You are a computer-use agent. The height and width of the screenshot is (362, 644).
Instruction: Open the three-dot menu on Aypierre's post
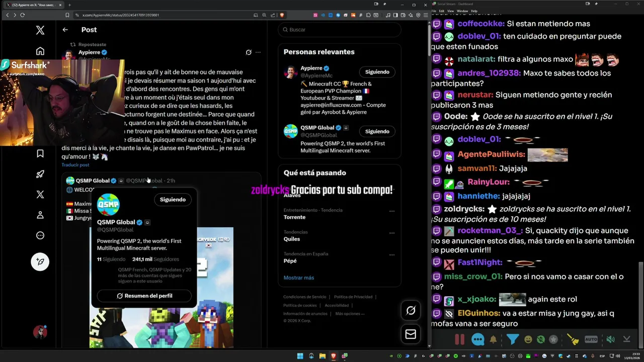point(258,52)
